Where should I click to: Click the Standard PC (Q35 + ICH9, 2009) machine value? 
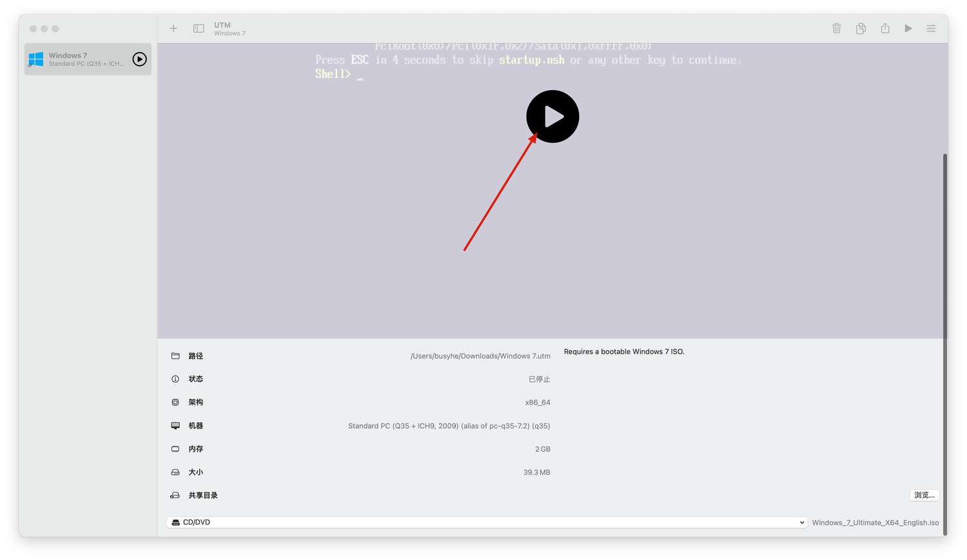449,426
